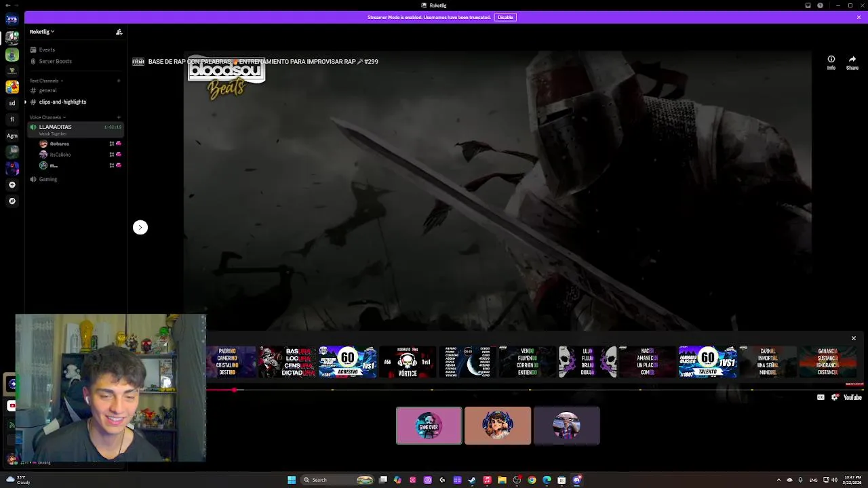The image size is (868, 488).
Task: Expand the side panel with the round arrow button
Action: click(140, 227)
